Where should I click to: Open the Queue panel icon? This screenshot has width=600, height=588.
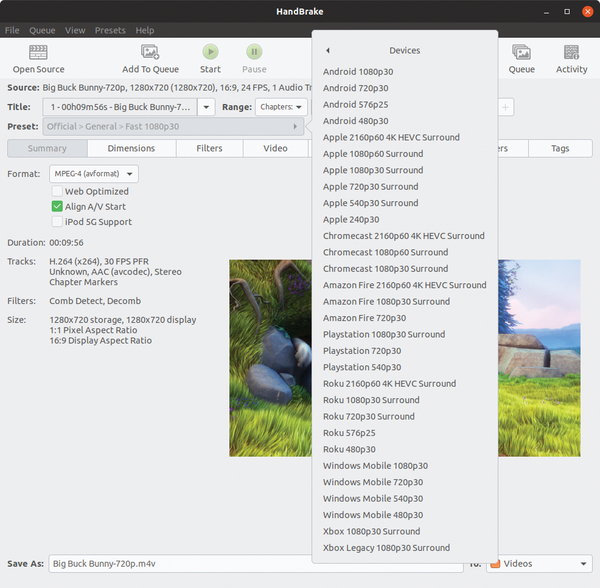(x=522, y=52)
